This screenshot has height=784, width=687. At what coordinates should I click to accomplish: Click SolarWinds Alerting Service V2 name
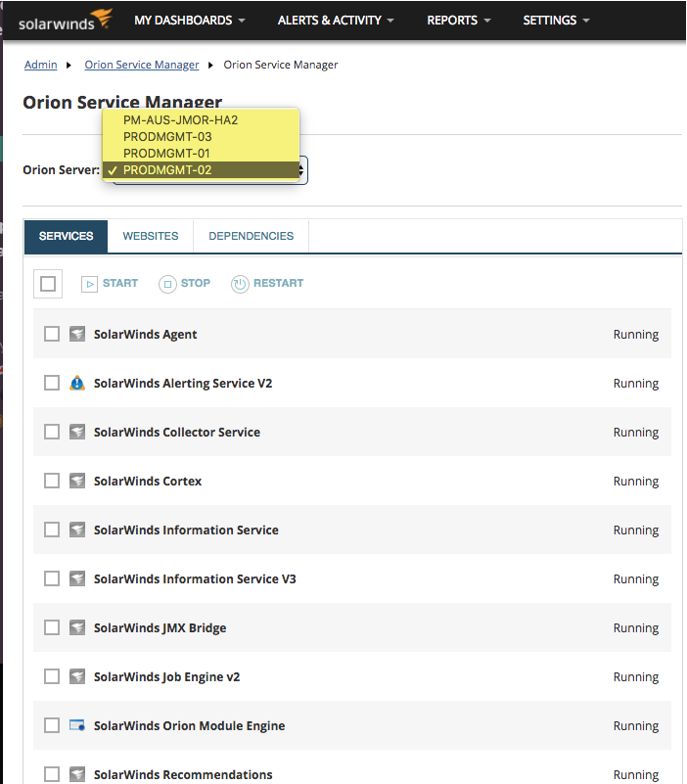(x=183, y=384)
